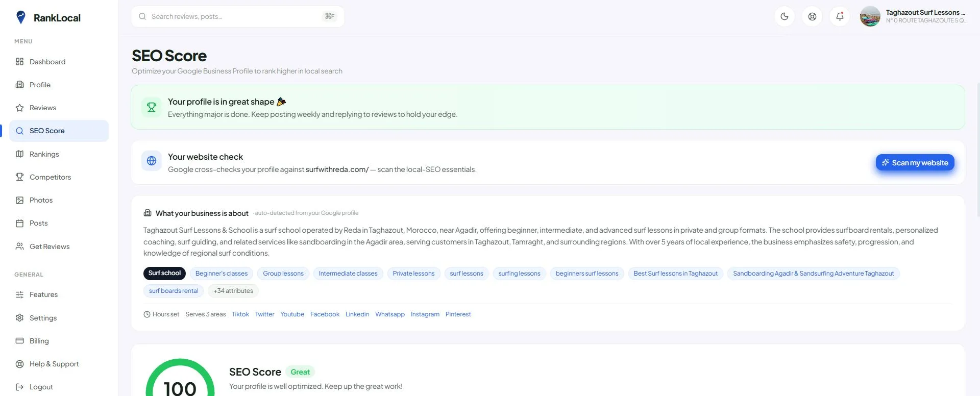Screen dimensions: 980x396
Task: Click the Posts calendar icon
Action: [x=19, y=223]
